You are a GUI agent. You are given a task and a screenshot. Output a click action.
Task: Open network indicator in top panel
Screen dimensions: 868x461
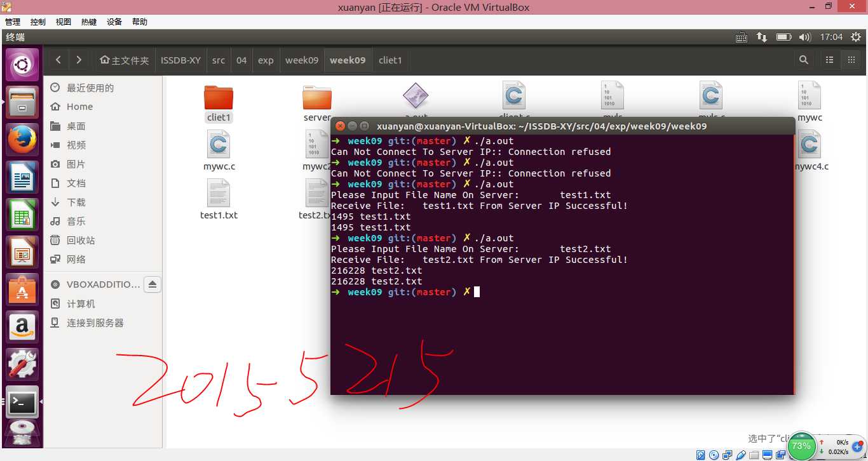click(x=762, y=37)
